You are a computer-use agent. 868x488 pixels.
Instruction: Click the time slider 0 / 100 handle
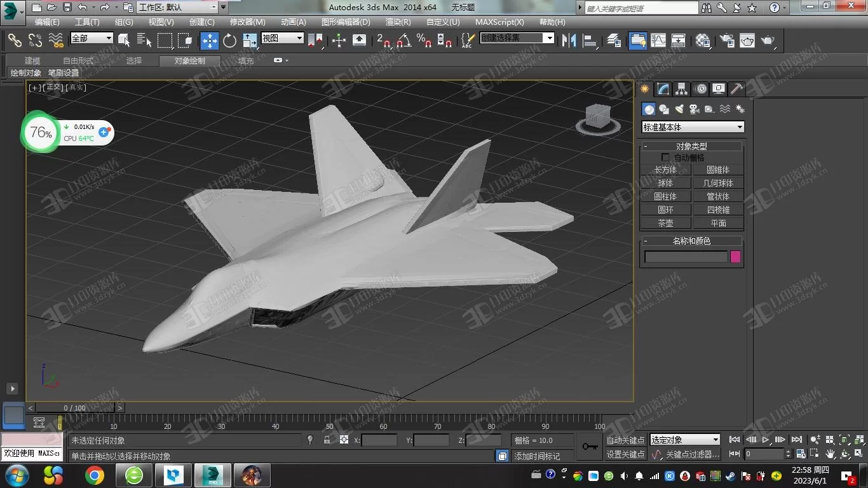click(x=75, y=408)
